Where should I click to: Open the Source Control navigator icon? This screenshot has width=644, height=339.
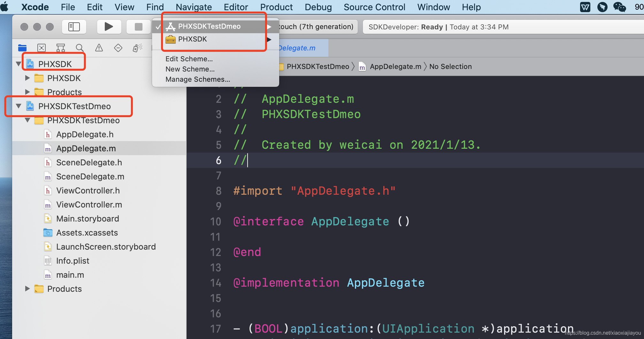(x=42, y=48)
